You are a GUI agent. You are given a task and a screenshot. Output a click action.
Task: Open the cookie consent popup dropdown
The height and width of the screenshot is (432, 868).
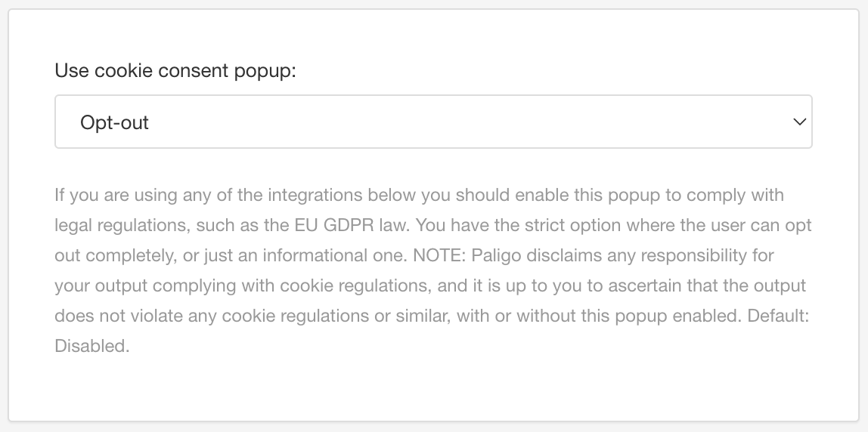point(432,122)
